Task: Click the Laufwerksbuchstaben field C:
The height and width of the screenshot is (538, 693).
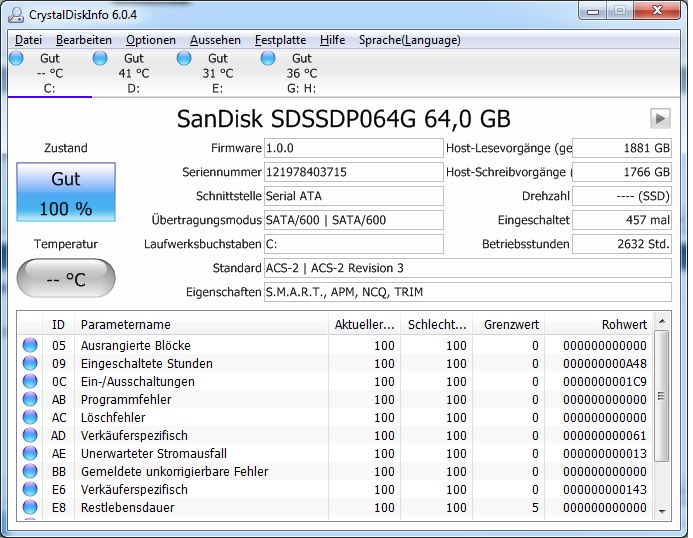Action: pos(354,244)
